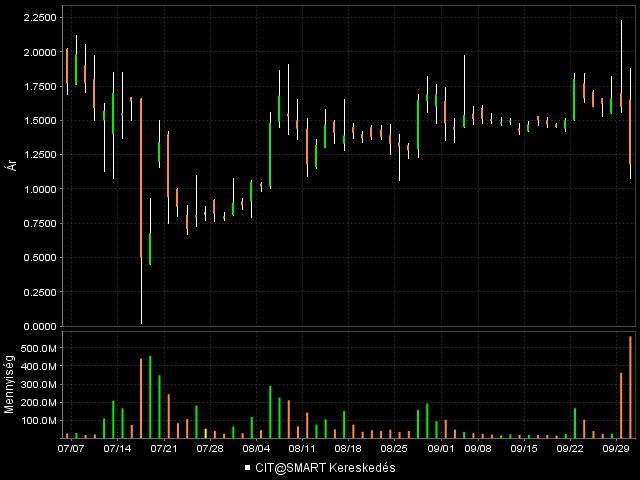The height and width of the screenshot is (480, 640).
Task: Click the 08/04 date label
Action: click(256, 449)
